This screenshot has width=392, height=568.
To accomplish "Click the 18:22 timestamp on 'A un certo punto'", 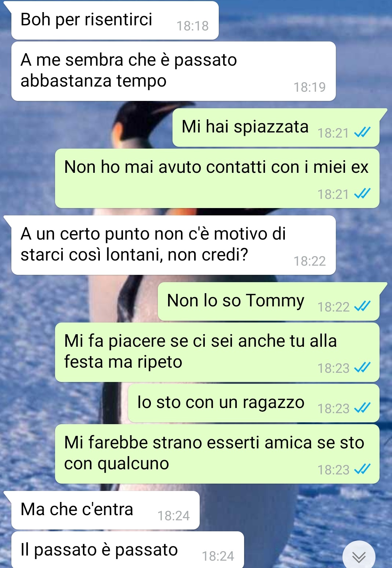I will click(309, 261).
